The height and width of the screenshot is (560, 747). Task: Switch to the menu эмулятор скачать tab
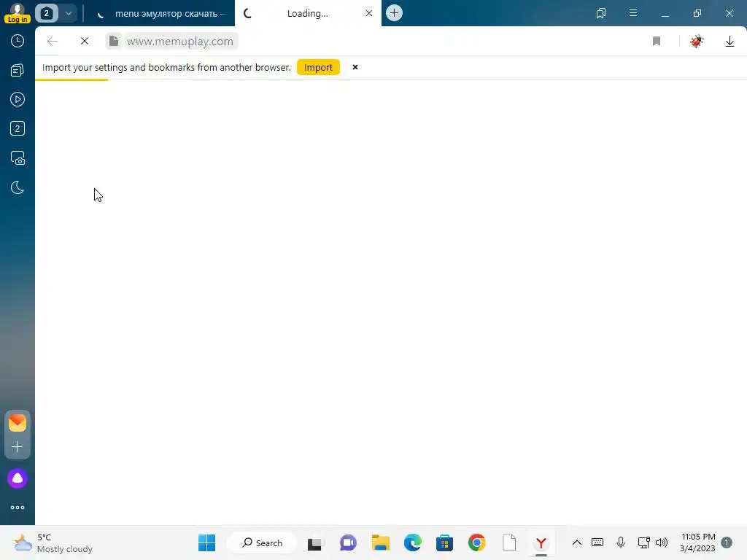pyautogui.click(x=160, y=13)
